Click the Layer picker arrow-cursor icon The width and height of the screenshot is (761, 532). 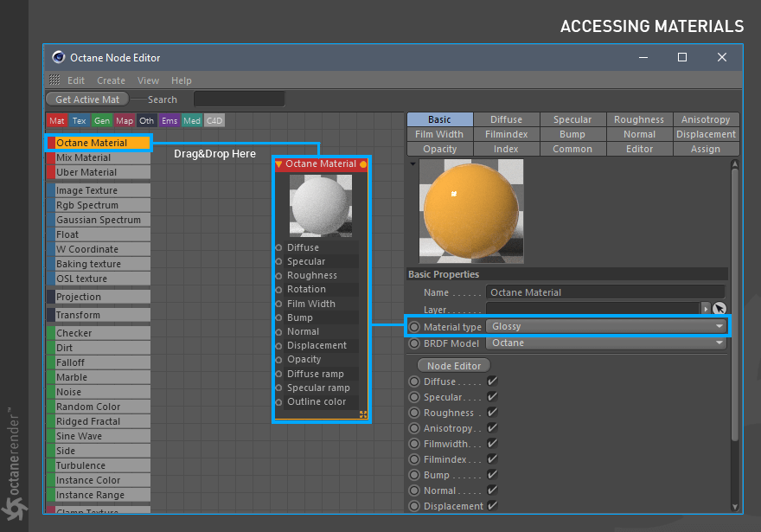(719, 308)
